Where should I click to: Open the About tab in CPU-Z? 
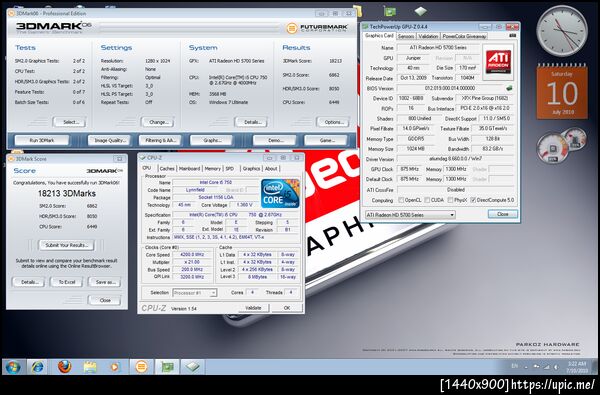(x=271, y=168)
